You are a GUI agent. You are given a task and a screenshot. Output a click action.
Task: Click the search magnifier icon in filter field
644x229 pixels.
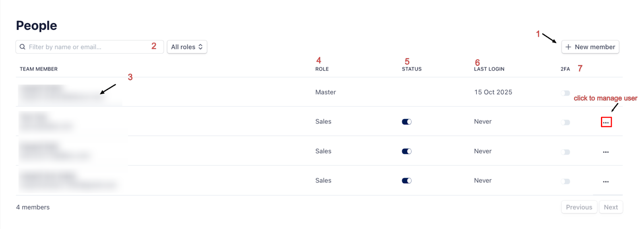[23, 47]
